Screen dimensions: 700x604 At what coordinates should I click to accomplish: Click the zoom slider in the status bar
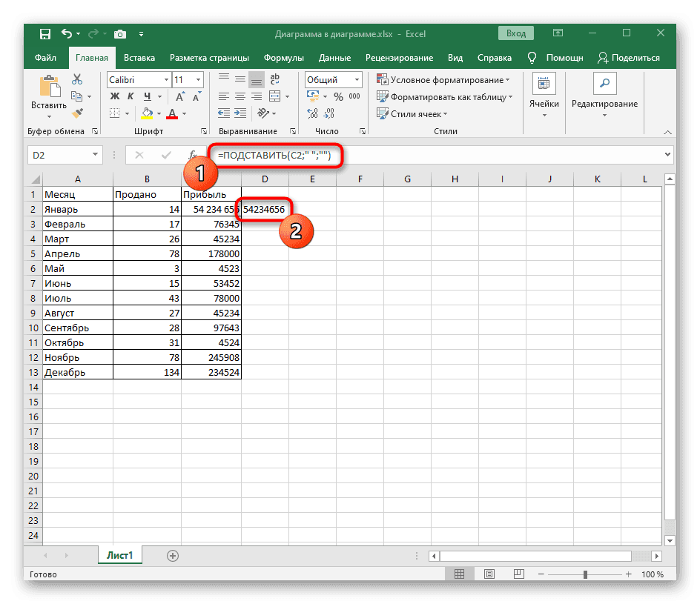(586, 574)
